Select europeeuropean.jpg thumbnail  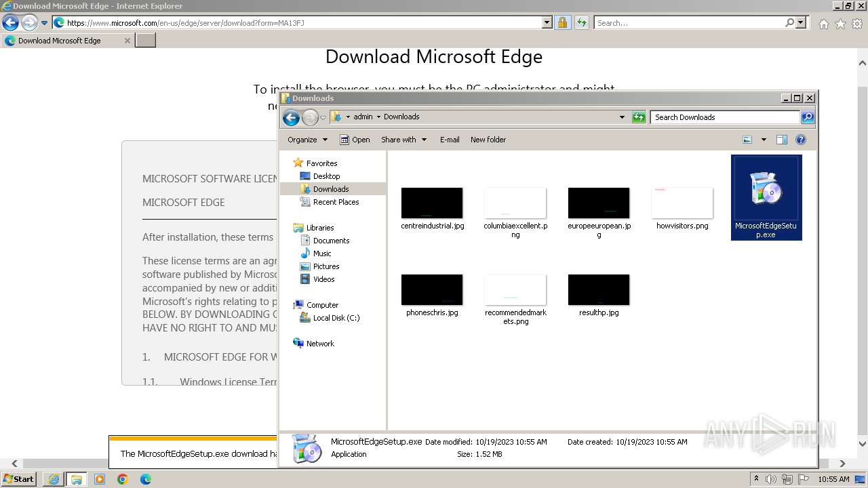[599, 203]
